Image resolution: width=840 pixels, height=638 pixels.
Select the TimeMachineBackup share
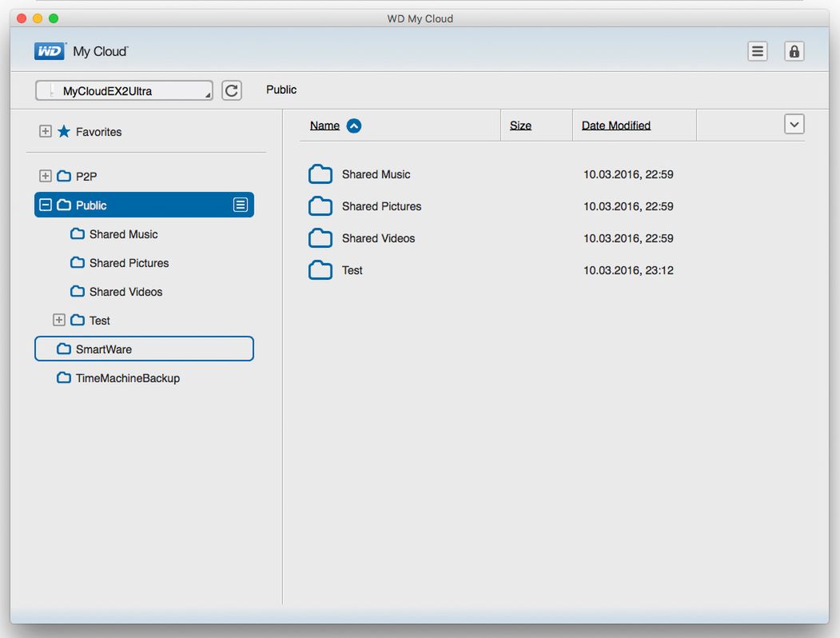coord(128,378)
